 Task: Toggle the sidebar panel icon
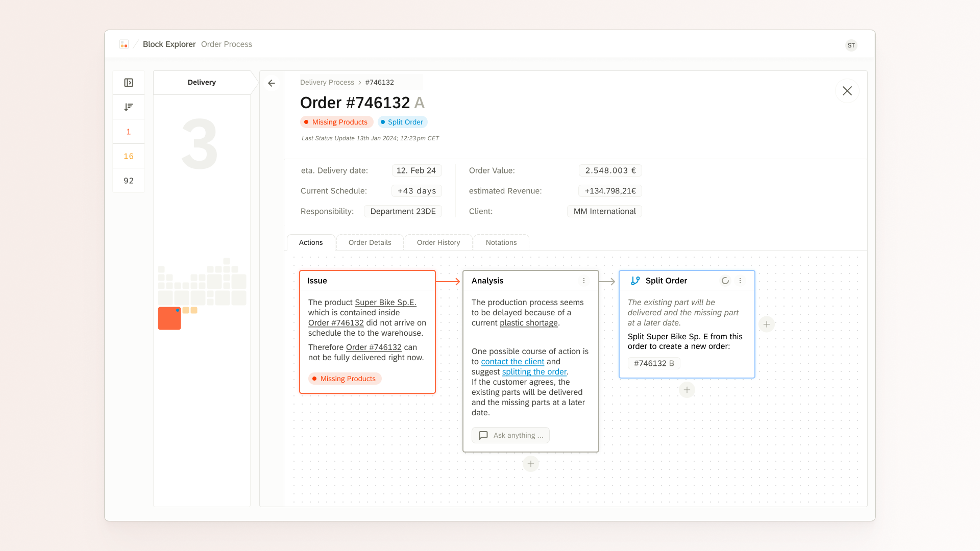click(x=129, y=83)
